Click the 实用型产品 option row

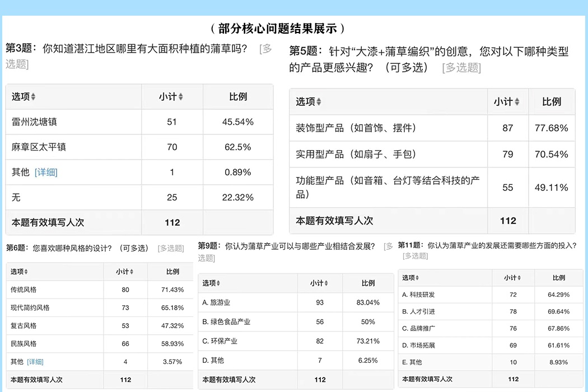pyautogui.click(x=432, y=154)
